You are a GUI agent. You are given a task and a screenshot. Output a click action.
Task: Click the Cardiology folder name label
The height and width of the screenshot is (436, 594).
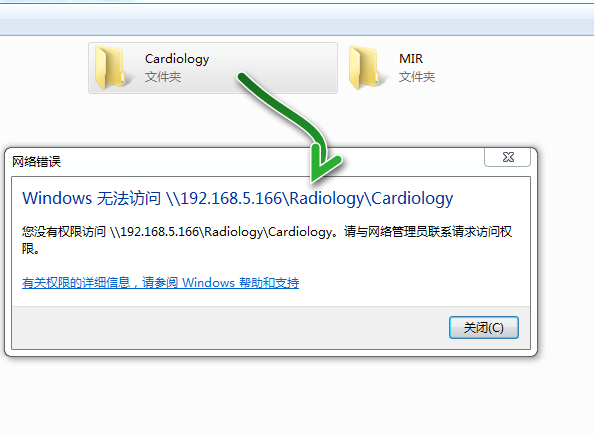click(177, 59)
